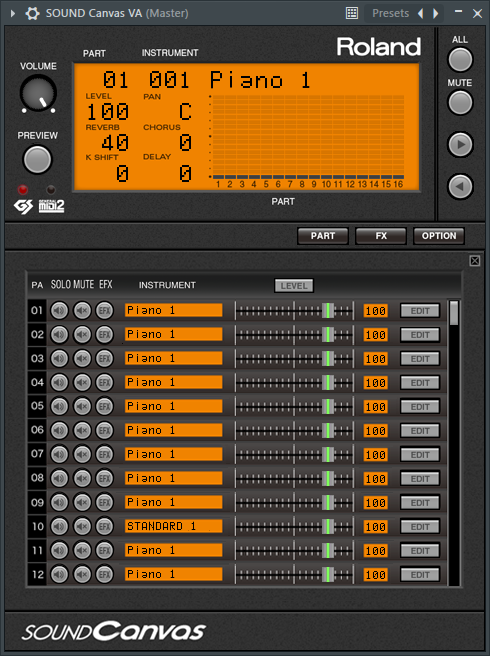Image resolution: width=490 pixels, height=656 pixels.
Task: Select next preset arrow
Action: point(436,13)
